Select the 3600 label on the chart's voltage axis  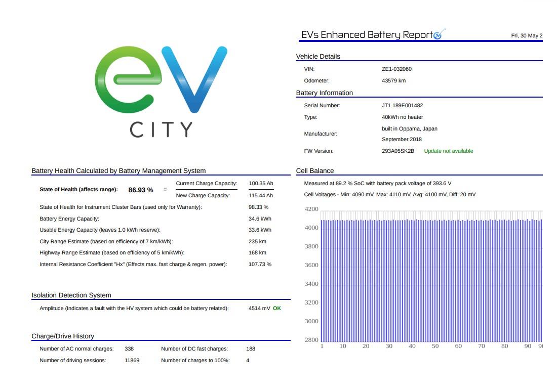point(311,265)
